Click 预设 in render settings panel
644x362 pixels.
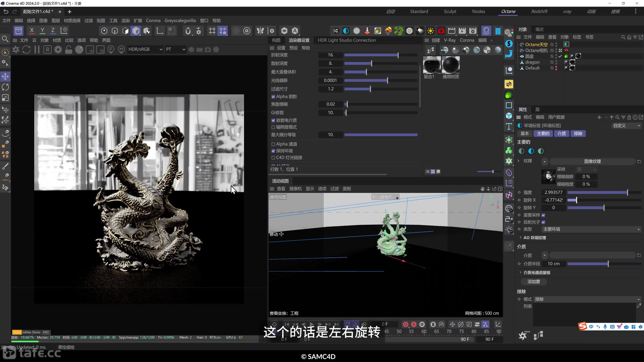tap(293, 48)
